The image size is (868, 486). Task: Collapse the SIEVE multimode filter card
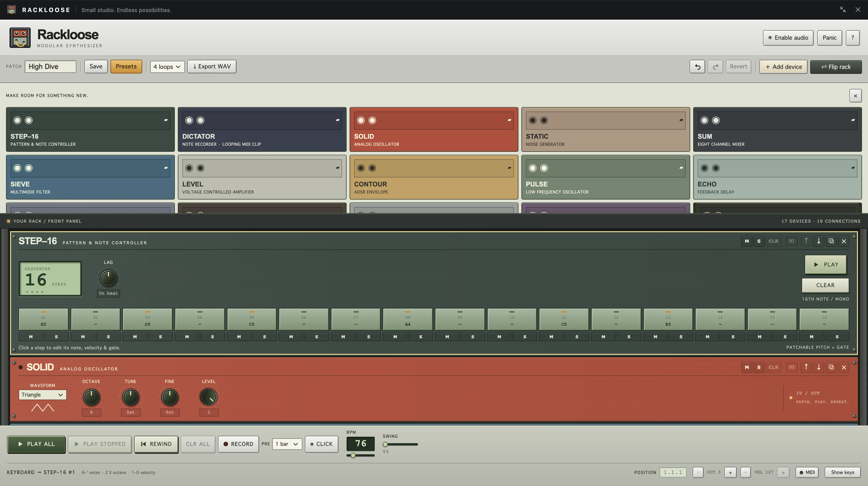tap(166, 168)
